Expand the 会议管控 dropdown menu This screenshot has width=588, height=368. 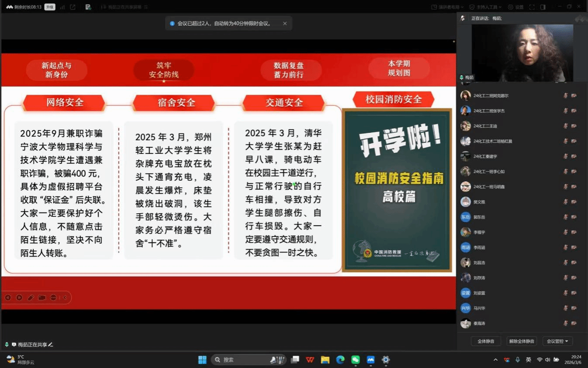pyautogui.click(x=557, y=341)
